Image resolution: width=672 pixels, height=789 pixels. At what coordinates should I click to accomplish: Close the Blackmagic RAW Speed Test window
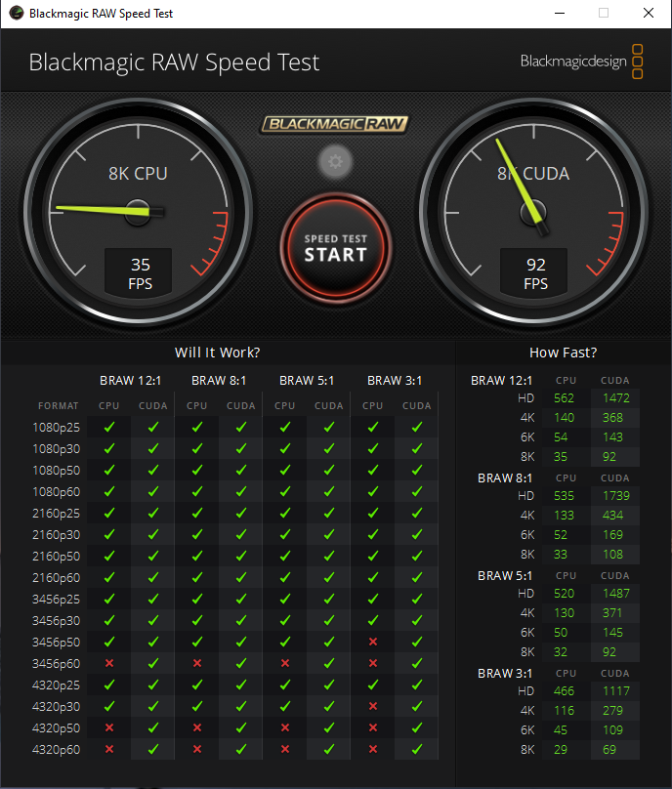[x=649, y=13]
